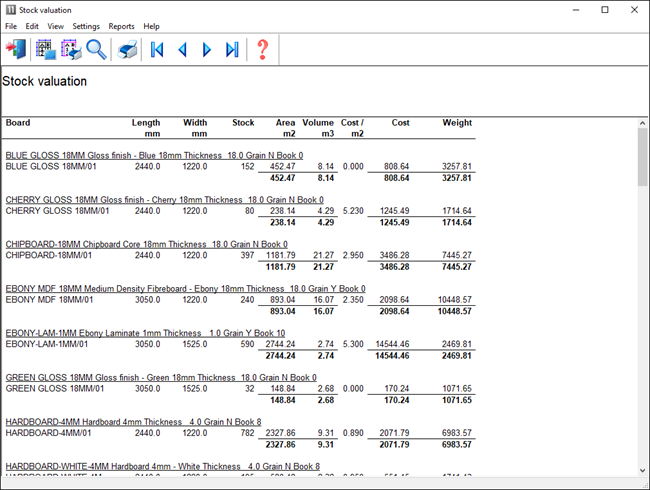Image resolution: width=650 pixels, height=490 pixels.
Task: Go to the previous page
Action: [x=182, y=49]
